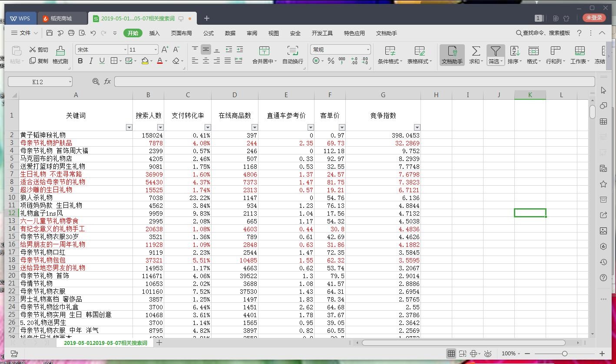This screenshot has height=364, width=616.
Task: Click the share icon in right sidebar
Action: (603, 215)
